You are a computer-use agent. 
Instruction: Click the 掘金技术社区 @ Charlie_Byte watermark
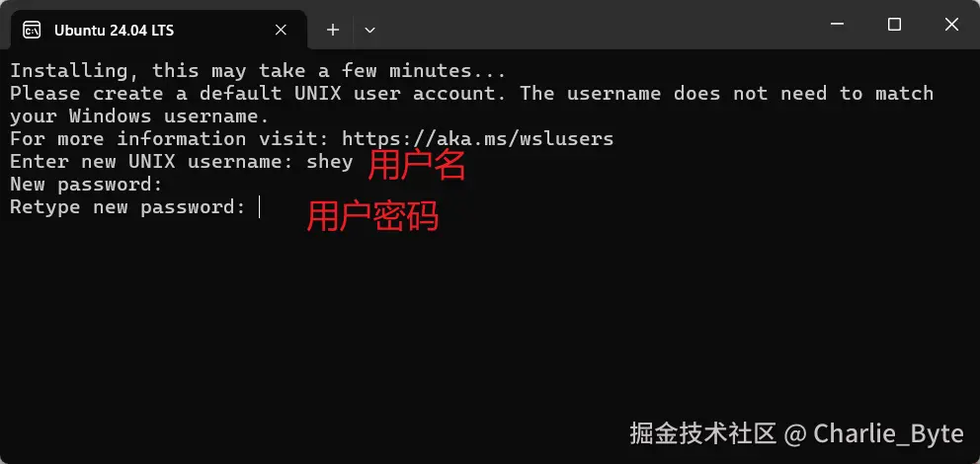pos(797,433)
